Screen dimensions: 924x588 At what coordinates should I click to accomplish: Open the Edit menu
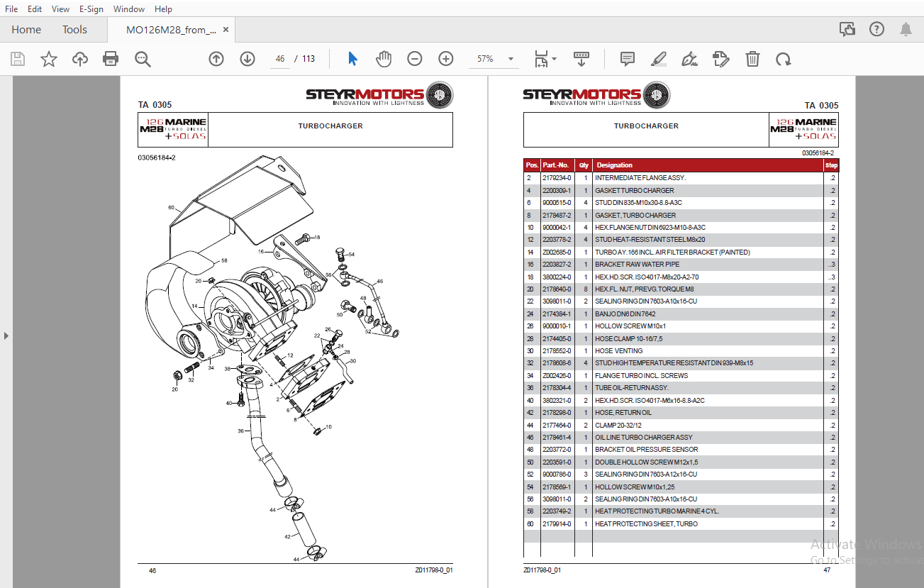(35, 9)
